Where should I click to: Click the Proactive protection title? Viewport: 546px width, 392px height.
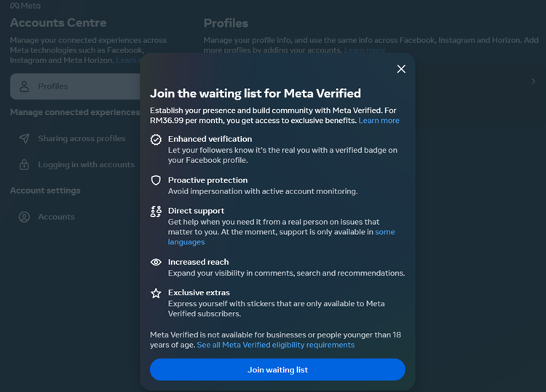coord(208,180)
